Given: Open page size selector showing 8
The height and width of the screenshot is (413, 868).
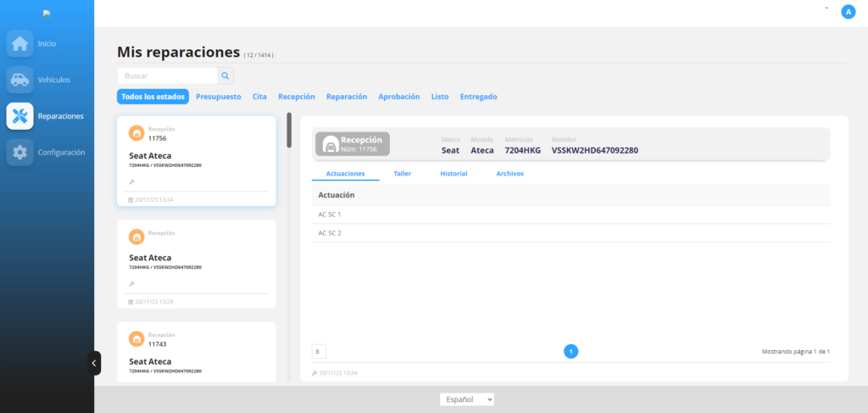Looking at the screenshot, I should 319,352.
